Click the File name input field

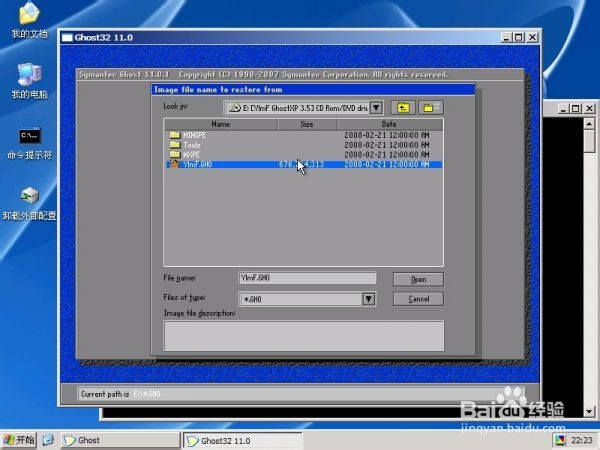[307, 278]
